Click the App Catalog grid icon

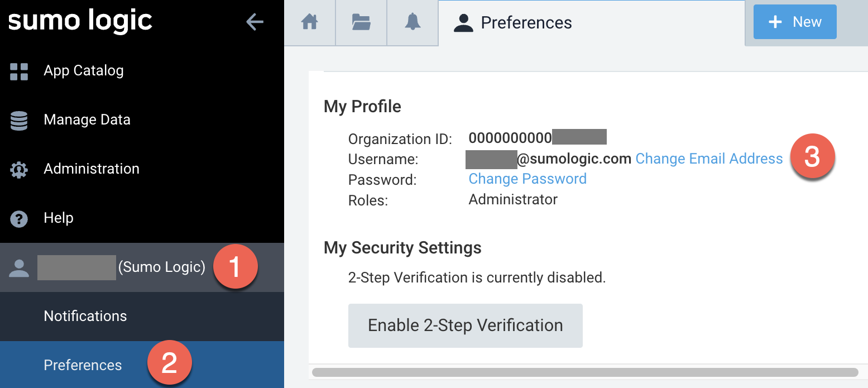(x=19, y=71)
